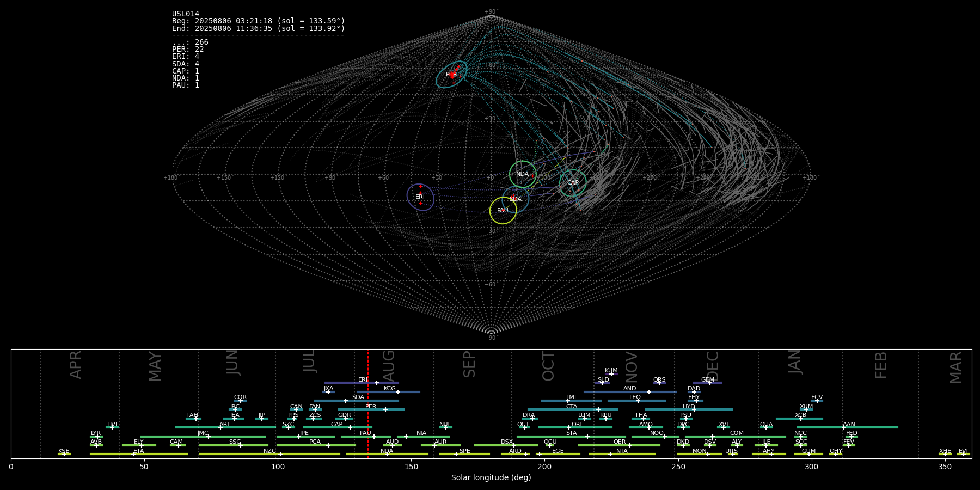The width and height of the screenshot is (980, 490).
Task: Click the ERI activity bar label in timeline
Action: point(363,380)
